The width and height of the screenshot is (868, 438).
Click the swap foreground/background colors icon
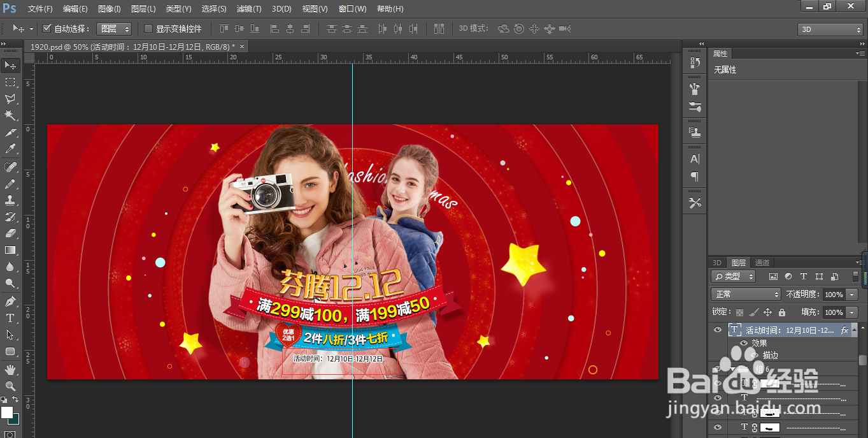click(15, 399)
